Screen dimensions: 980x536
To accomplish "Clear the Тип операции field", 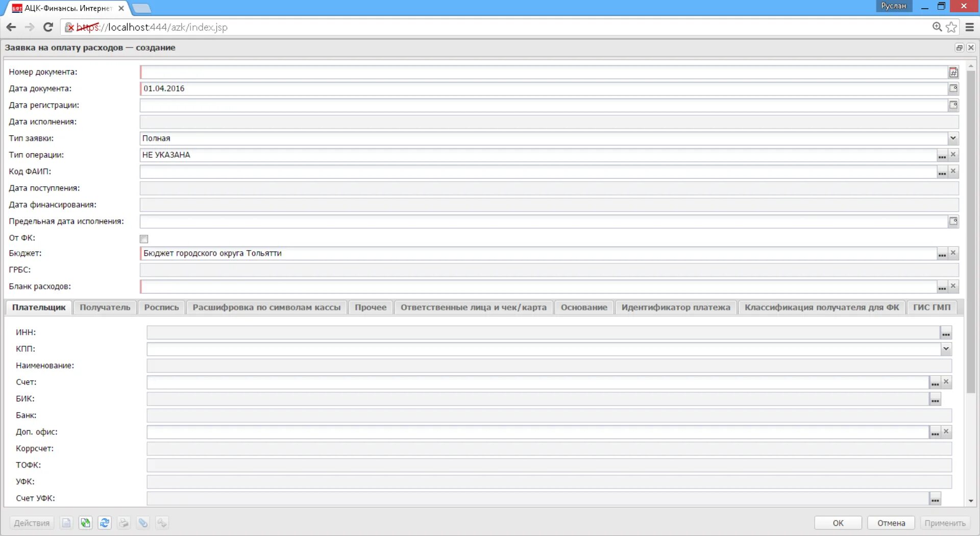I will click(x=953, y=155).
